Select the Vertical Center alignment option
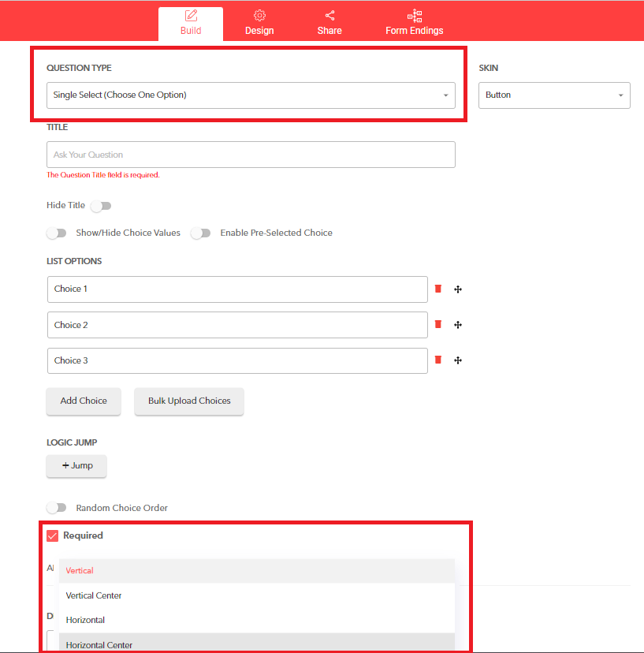 tap(257, 595)
